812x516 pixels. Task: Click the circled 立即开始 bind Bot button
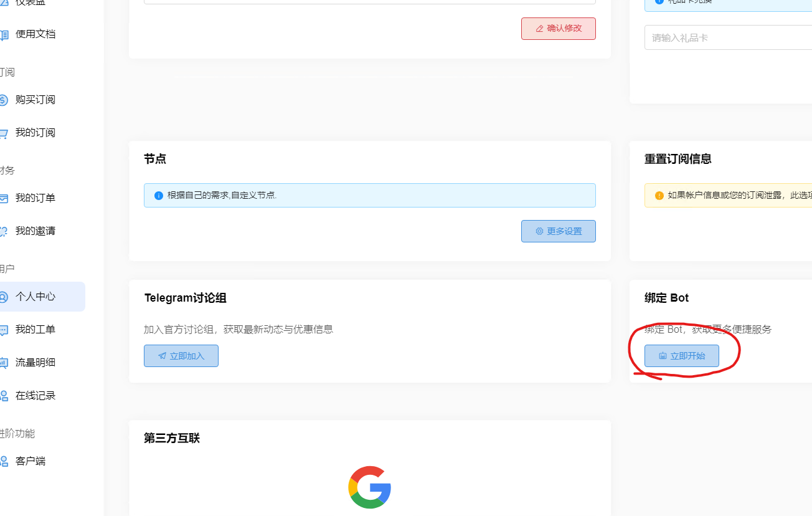(x=681, y=355)
